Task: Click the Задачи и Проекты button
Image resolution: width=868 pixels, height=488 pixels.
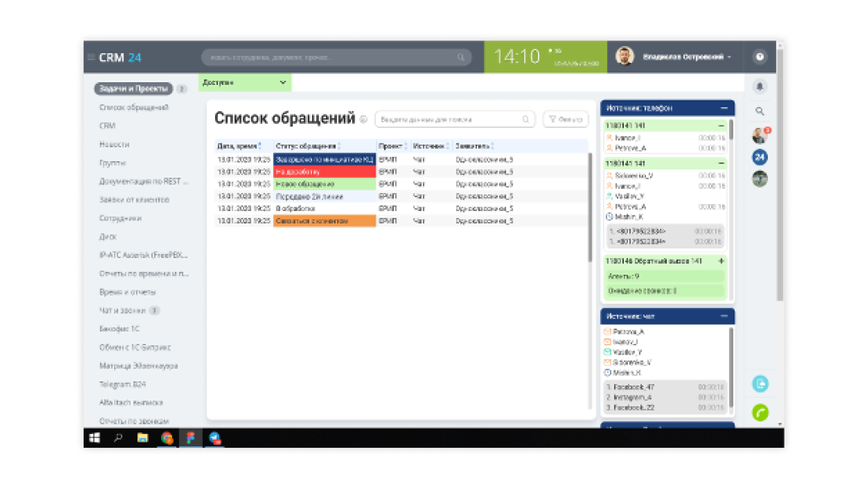Action: 133,89
